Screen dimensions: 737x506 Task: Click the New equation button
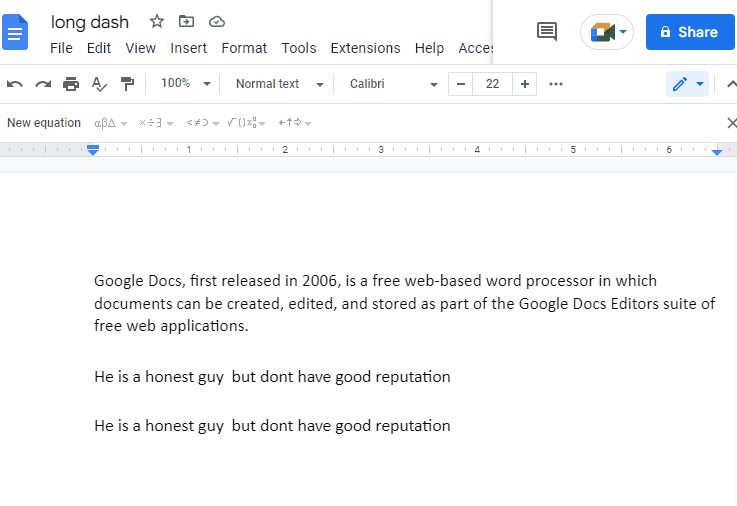click(44, 123)
